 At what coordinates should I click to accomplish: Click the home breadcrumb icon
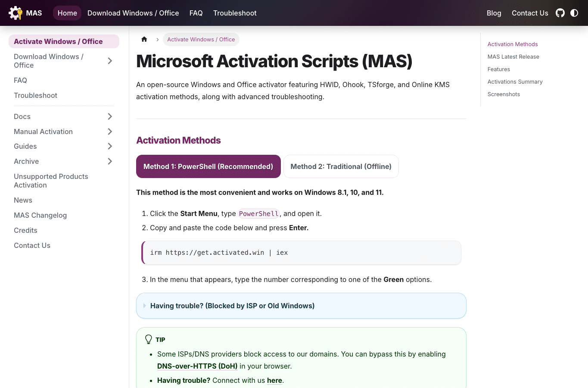[144, 39]
